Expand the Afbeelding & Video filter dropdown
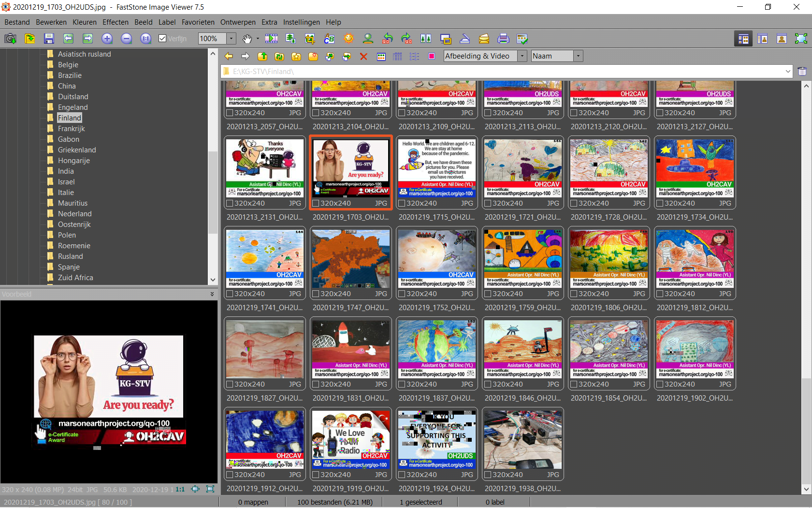The width and height of the screenshot is (812, 508). (522, 56)
